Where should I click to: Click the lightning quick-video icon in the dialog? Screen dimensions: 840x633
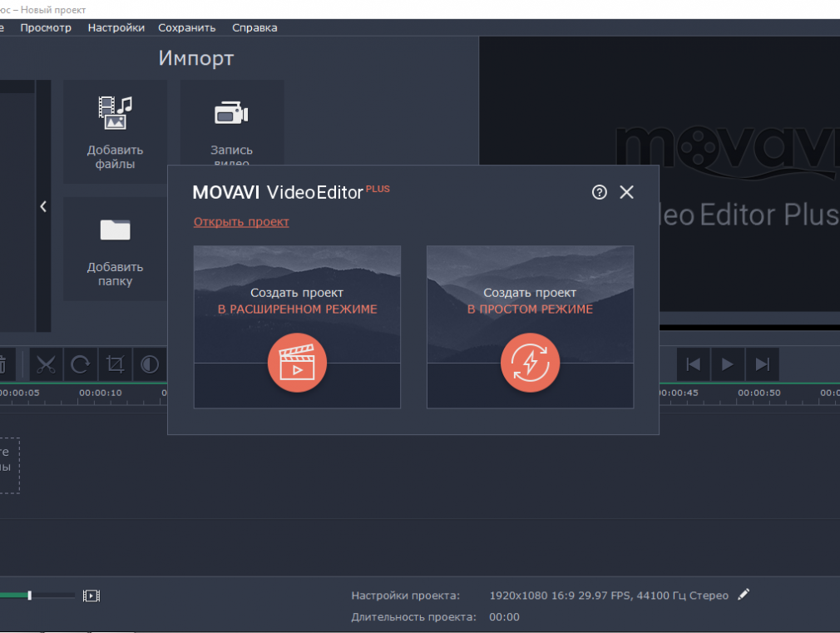531,363
